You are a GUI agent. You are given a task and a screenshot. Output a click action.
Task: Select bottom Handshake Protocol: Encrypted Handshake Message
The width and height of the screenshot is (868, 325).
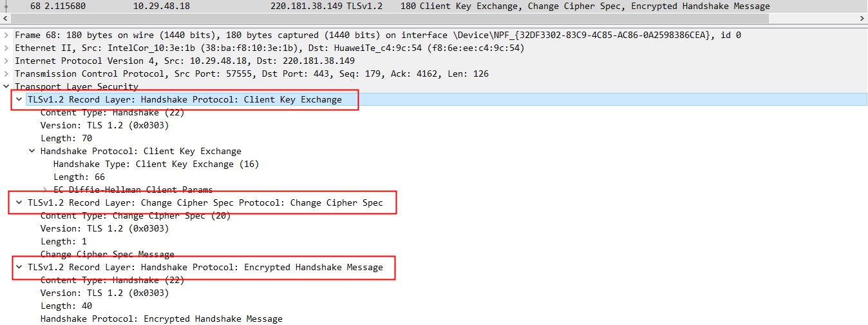(x=161, y=319)
